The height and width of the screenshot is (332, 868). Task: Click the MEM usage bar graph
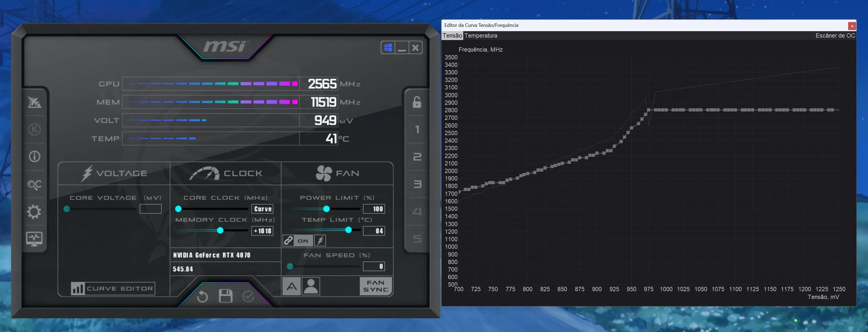pyautogui.click(x=211, y=102)
